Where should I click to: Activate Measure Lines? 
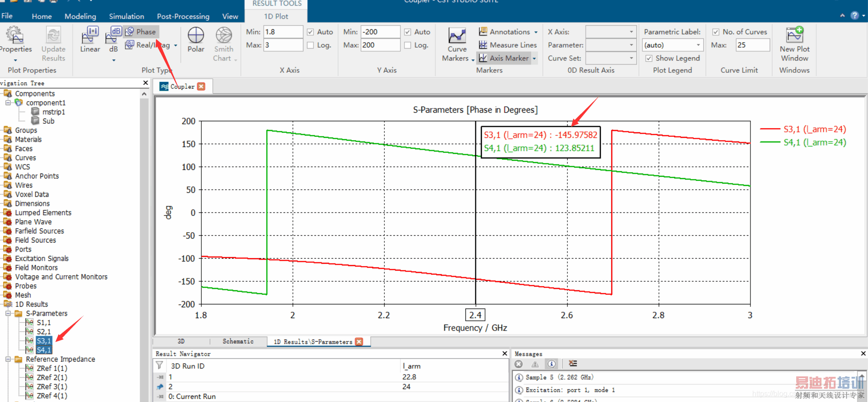(x=508, y=45)
